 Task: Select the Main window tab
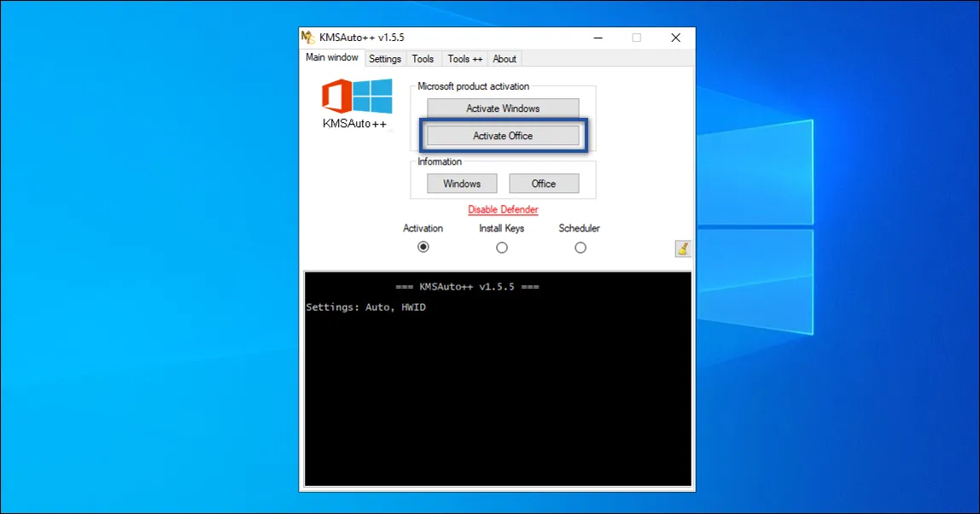[x=332, y=58]
